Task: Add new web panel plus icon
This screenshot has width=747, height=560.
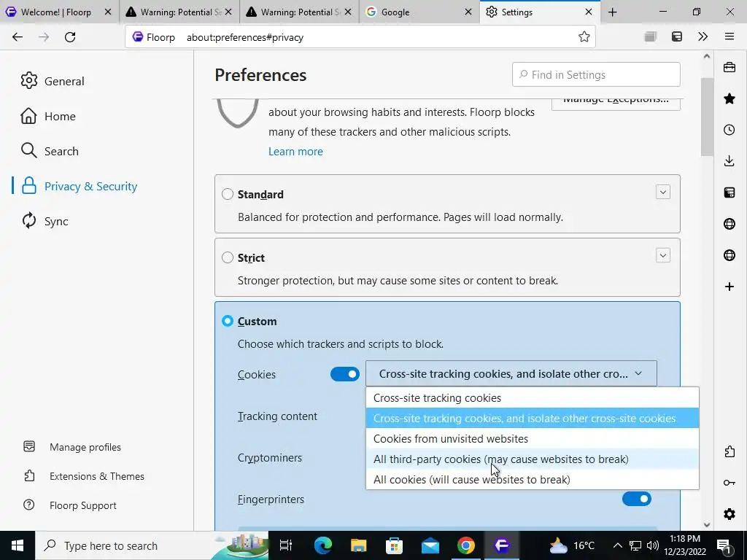Action: (x=729, y=286)
